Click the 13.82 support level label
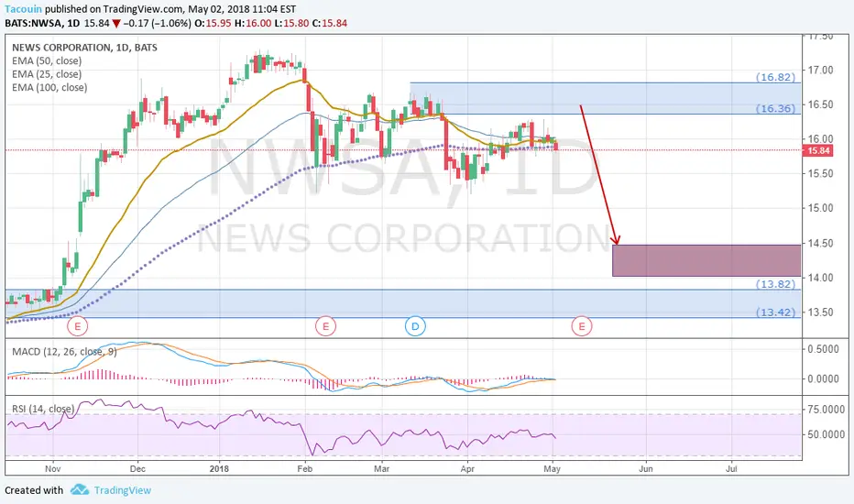The height and width of the screenshot is (504, 854). (775, 284)
